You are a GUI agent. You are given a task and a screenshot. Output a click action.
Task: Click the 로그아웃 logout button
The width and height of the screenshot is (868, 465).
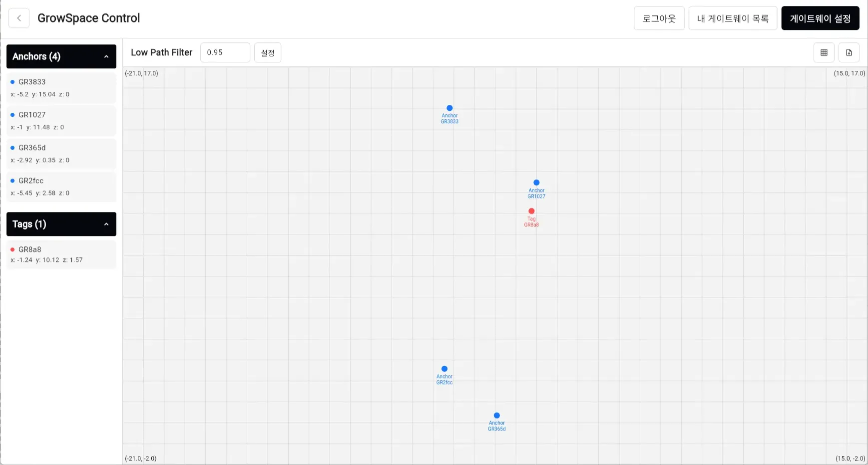pos(659,18)
